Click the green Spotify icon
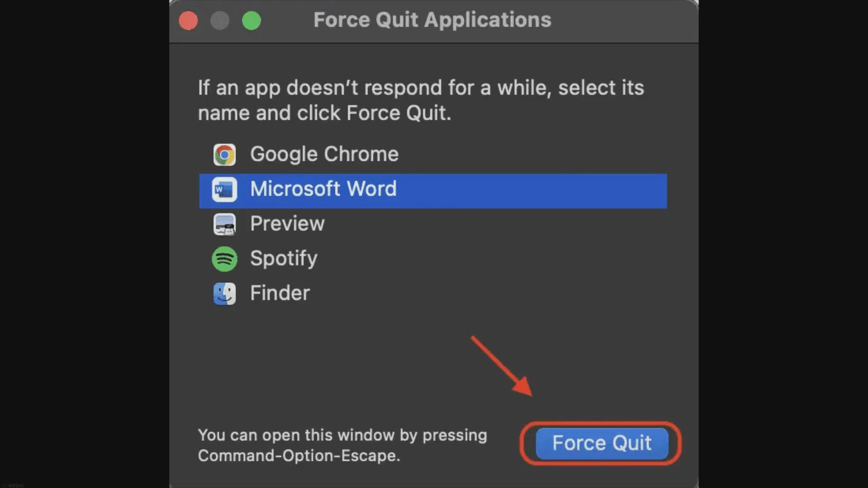 pyautogui.click(x=224, y=259)
